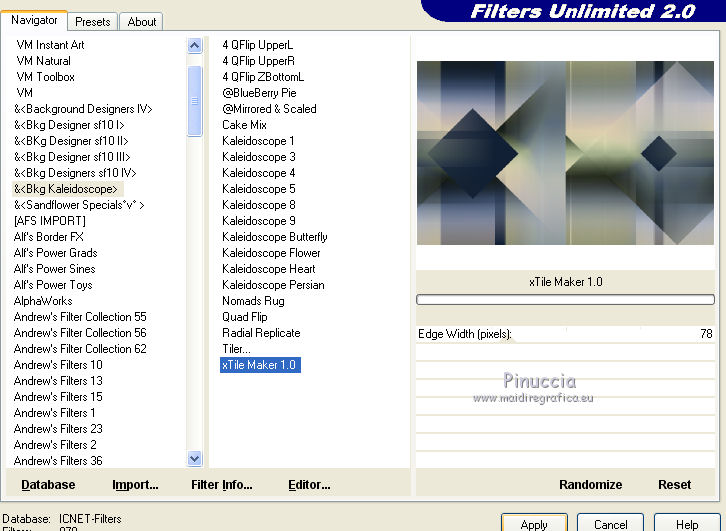The image size is (726, 531).
Task: Select &<Bkg Designer sf10 III>
Action: 72,157
